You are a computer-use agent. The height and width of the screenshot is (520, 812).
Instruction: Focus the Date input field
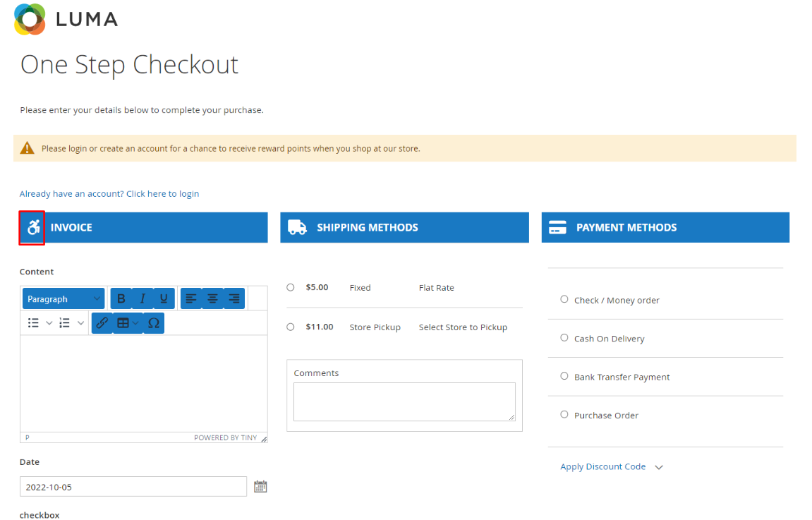tap(133, 487)
